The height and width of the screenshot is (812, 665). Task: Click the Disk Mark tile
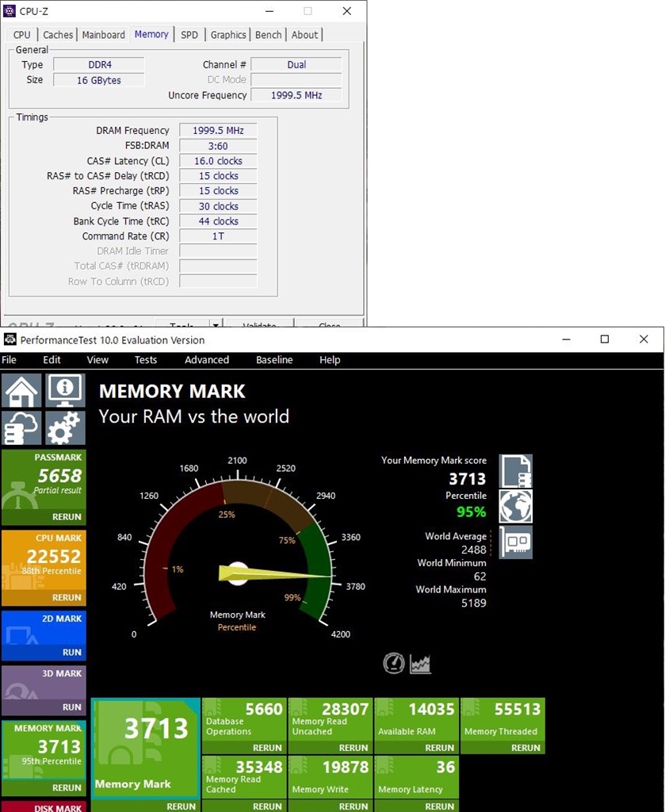coord(44,806)
